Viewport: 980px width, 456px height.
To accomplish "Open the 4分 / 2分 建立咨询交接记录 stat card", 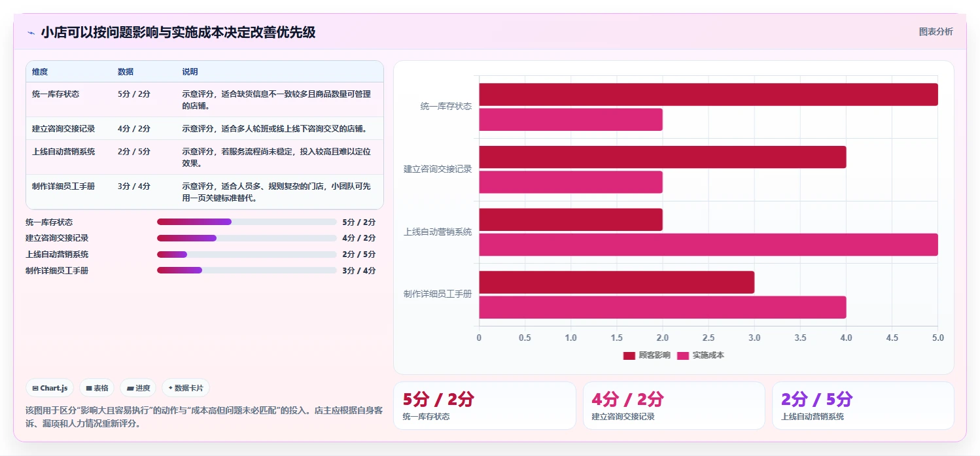I will tap(674, 406).
